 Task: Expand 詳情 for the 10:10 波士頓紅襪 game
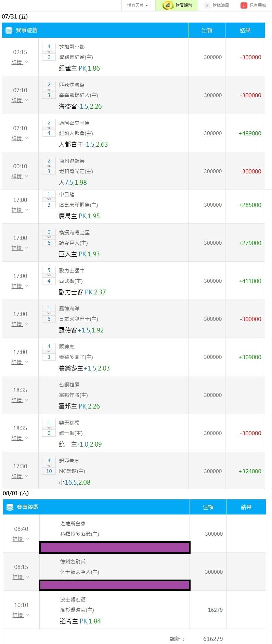tap(21, 615)
